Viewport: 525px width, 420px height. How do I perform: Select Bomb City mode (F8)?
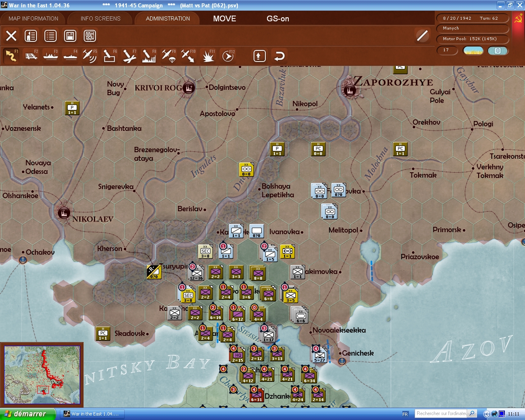tap(149, 56)
